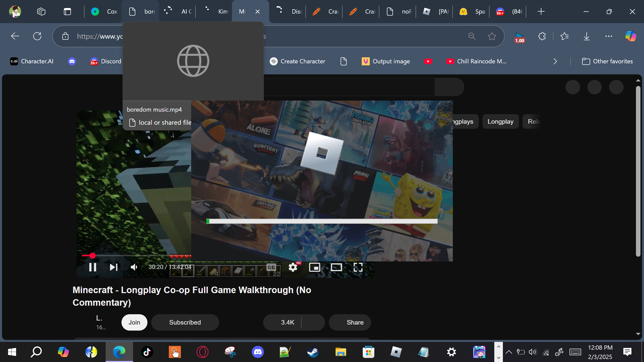Switch to the Disc tab
Viewport: 644px width, 362px height.
point(287,11)
